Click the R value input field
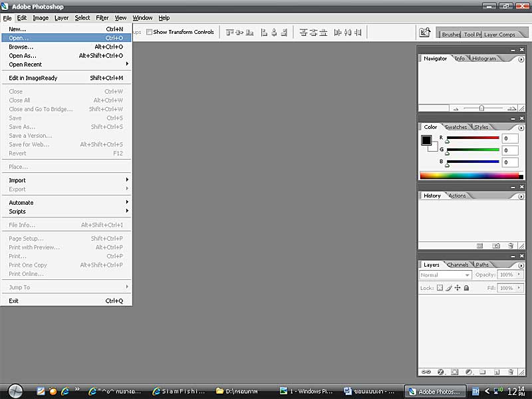 [x=510, y=138]
